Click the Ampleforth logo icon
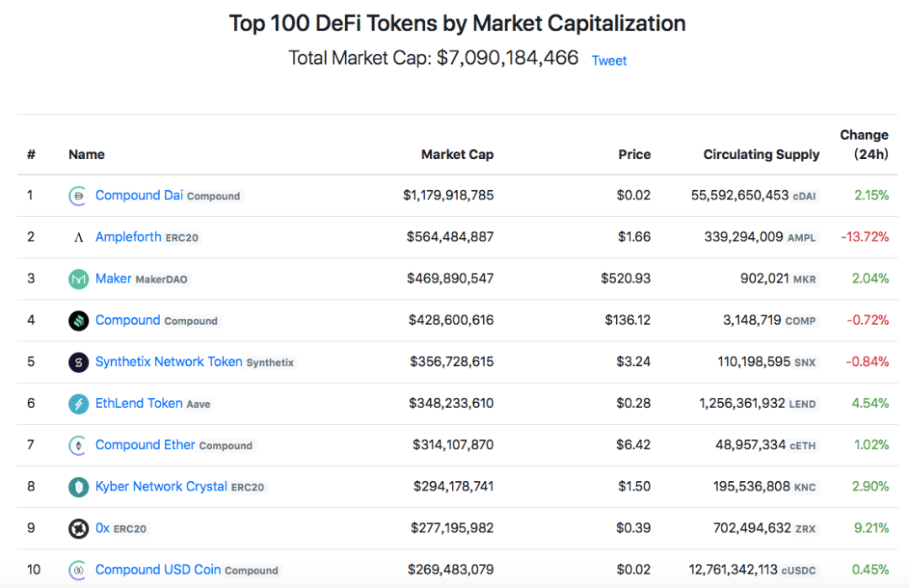909x588 pixels. (78, 237)
